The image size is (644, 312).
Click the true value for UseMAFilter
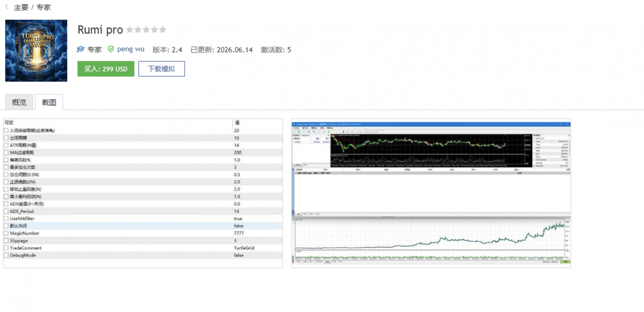tap(238, 219)
